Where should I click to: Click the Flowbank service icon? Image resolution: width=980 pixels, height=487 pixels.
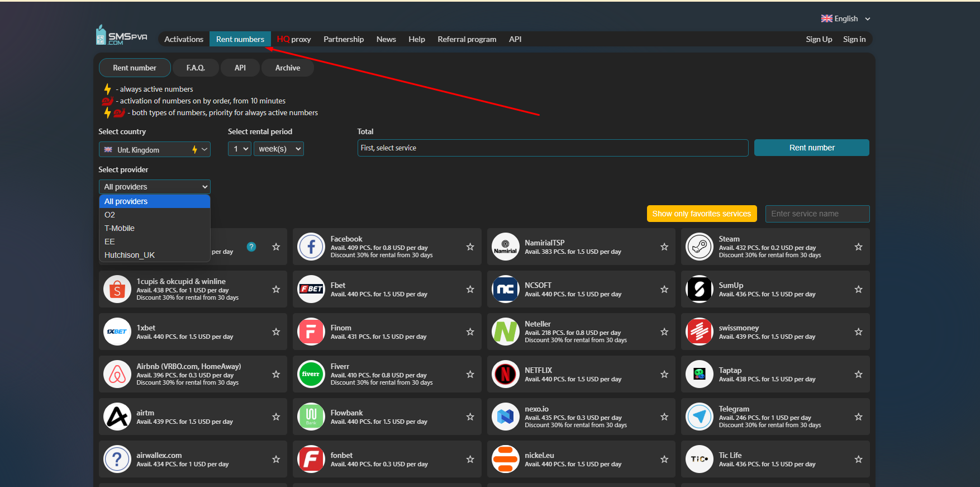coord(311,417)
